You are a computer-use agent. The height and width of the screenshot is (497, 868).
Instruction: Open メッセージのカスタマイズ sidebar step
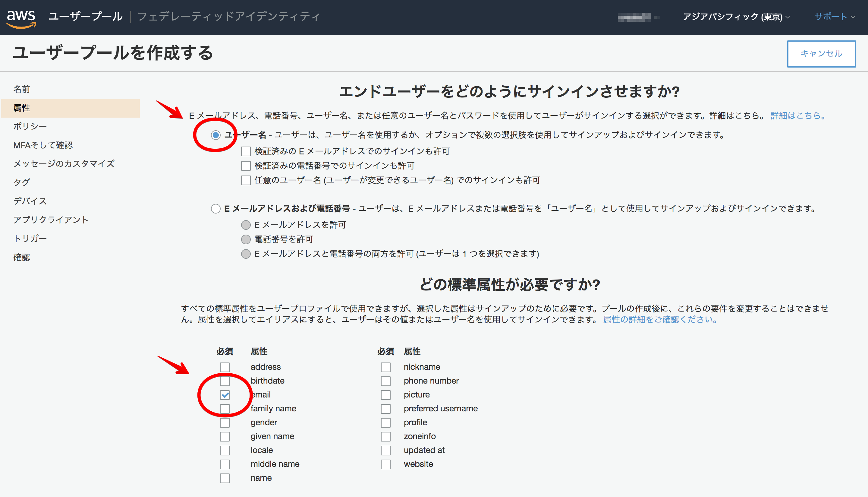click(x=64, y=163)
